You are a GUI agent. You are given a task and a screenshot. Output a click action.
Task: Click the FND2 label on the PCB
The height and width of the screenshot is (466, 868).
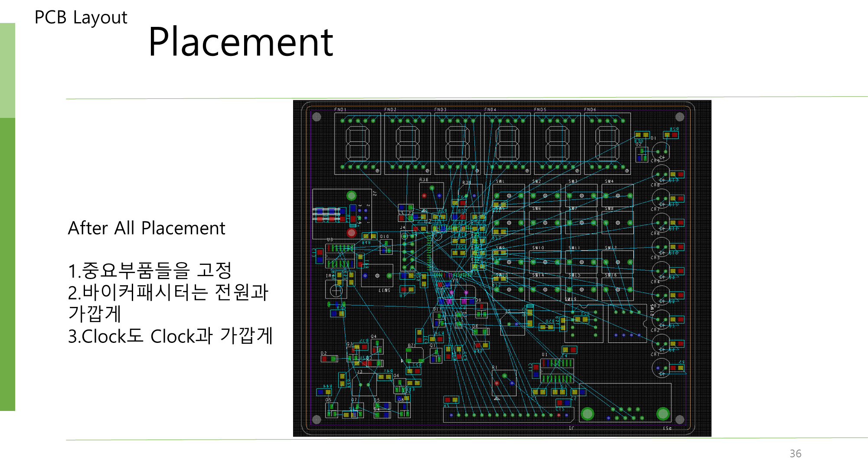coord(390,110)
